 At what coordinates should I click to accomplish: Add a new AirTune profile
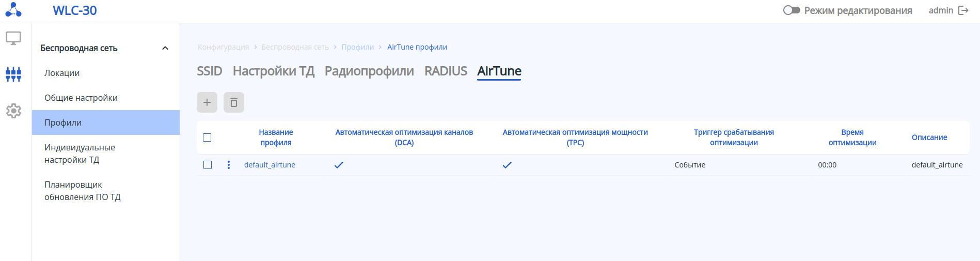tap(207, 102)
